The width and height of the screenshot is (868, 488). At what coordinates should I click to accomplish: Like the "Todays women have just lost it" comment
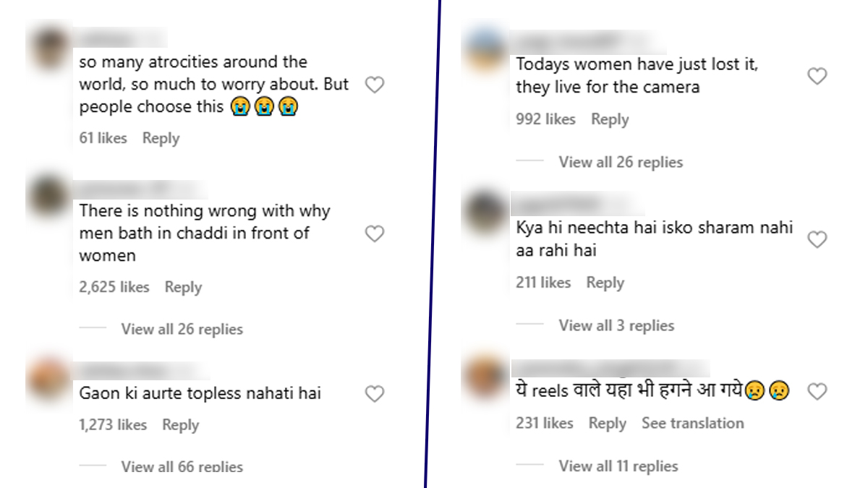[817, 76]
